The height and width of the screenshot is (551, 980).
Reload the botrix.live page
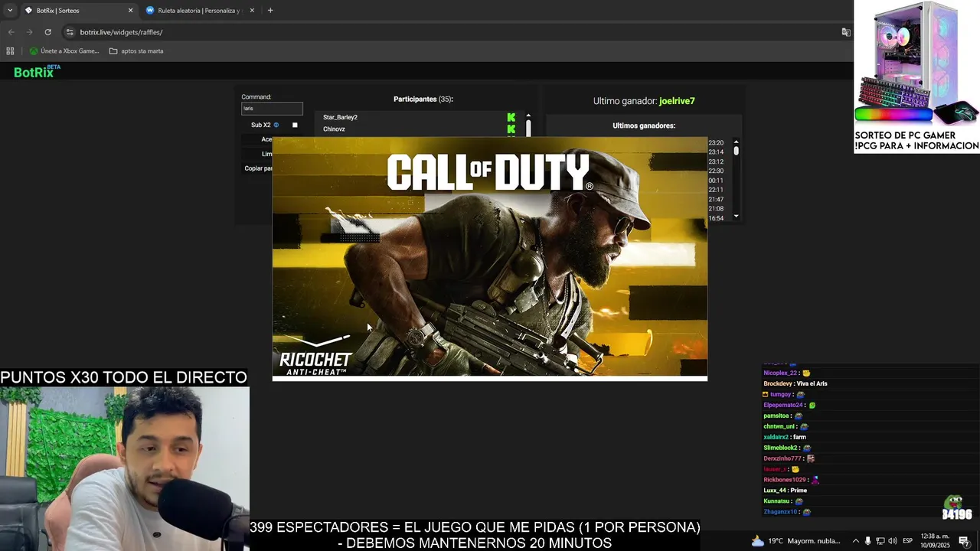click(47, 32)
